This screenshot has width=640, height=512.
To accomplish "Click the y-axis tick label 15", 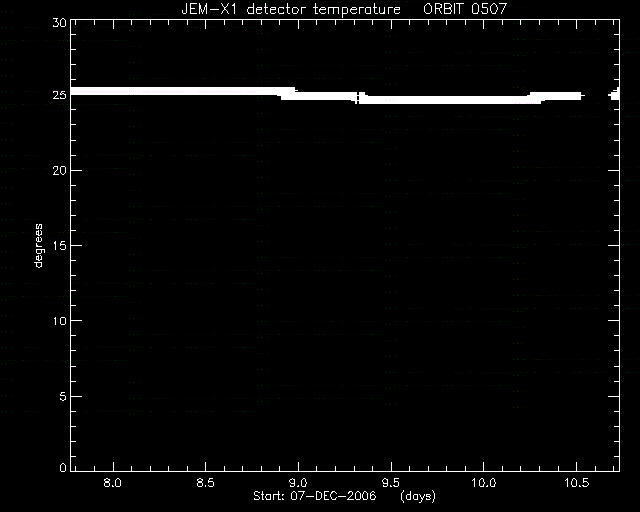I will [60, 245].
